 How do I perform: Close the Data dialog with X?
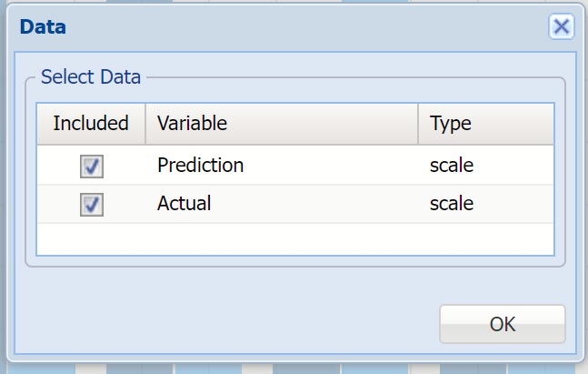[x=562, y=27]
